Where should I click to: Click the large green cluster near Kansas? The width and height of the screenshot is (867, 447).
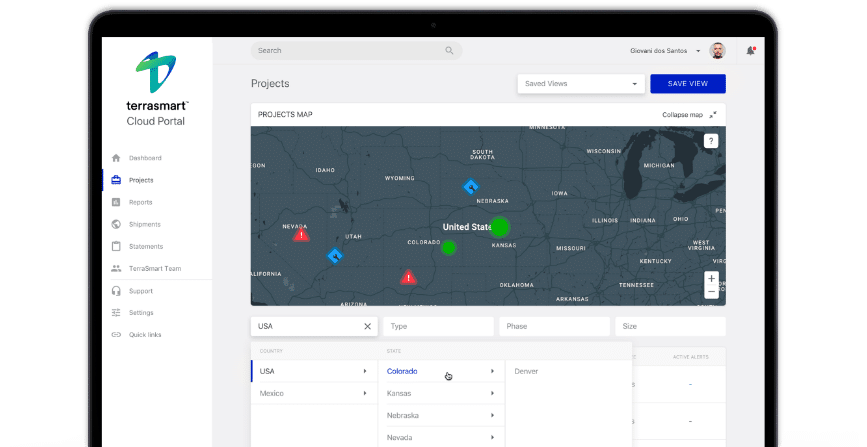click(499, 227)
